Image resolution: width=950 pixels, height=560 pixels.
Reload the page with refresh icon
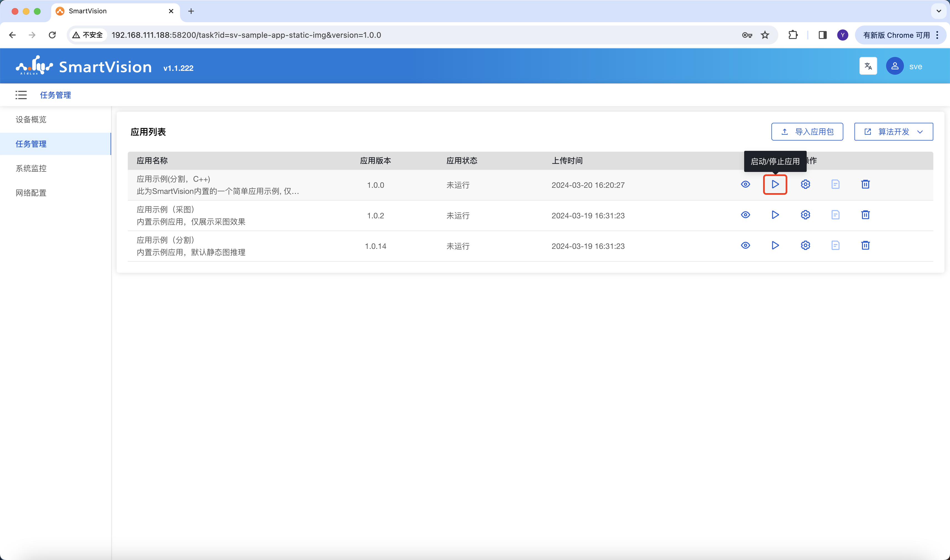tap(52, 35)
